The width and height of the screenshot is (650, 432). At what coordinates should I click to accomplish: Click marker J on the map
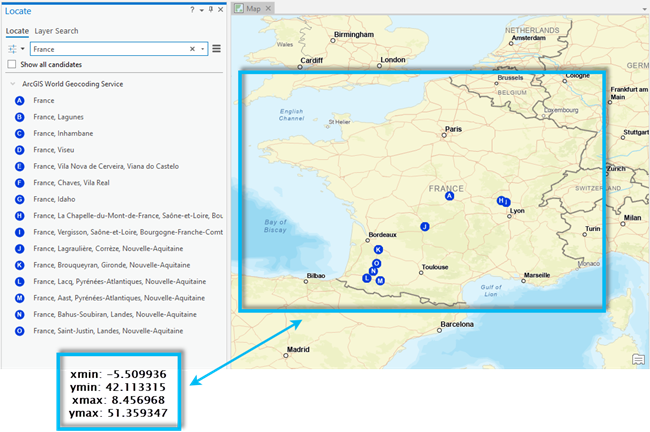(425, 227)
